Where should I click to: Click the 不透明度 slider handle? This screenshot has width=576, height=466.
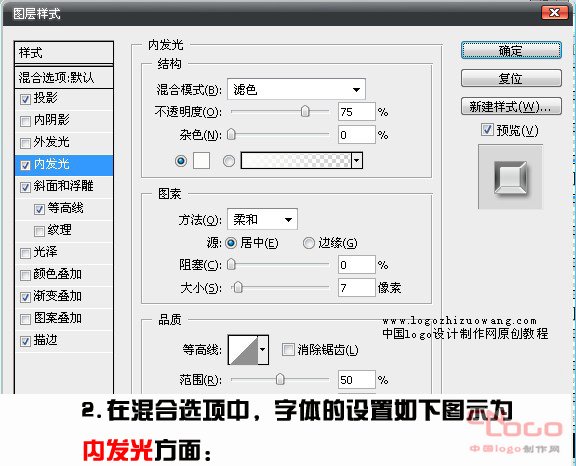click(x=305, y=111)
